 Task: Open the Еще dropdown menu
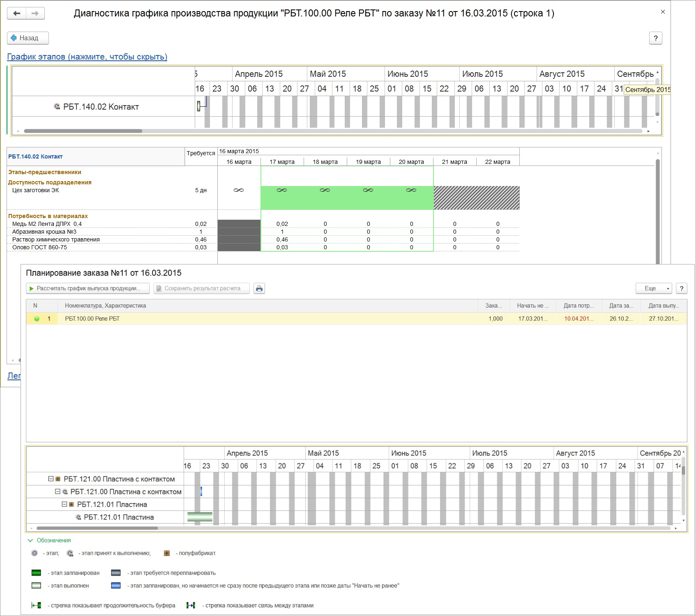[654, 288]
